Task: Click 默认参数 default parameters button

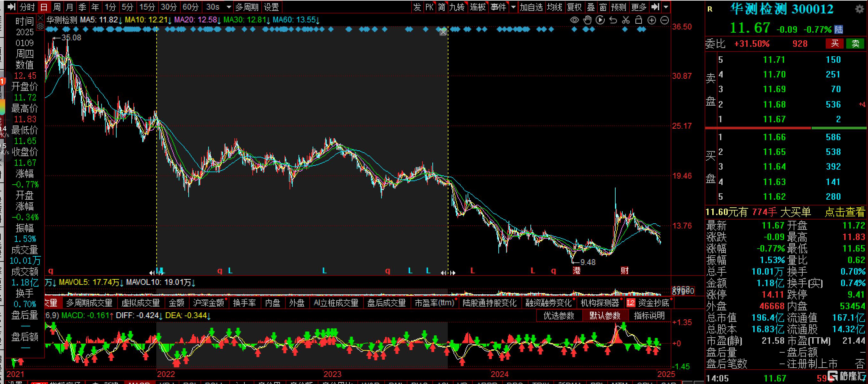Action: coord(605,315)
